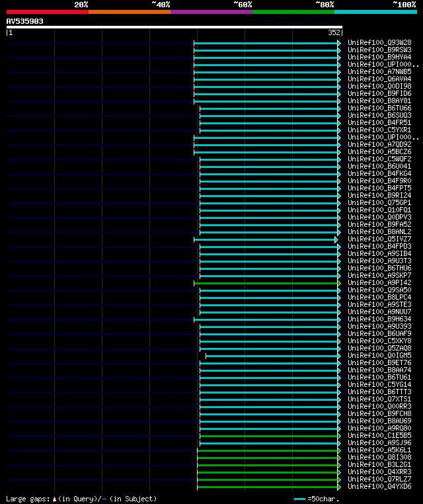Click the UniRef100_B9H634 hit label
This screenshot has height=504, width=423.
point(379,319)
